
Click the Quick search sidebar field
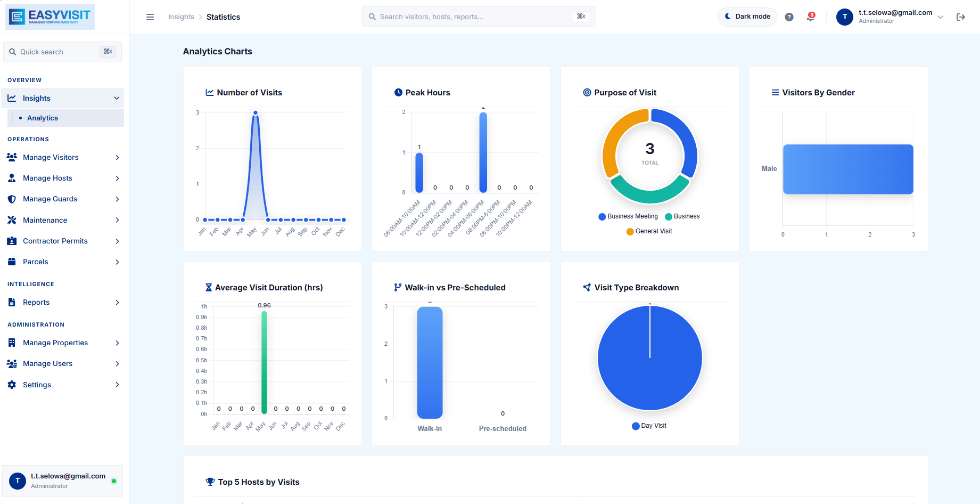63,52
